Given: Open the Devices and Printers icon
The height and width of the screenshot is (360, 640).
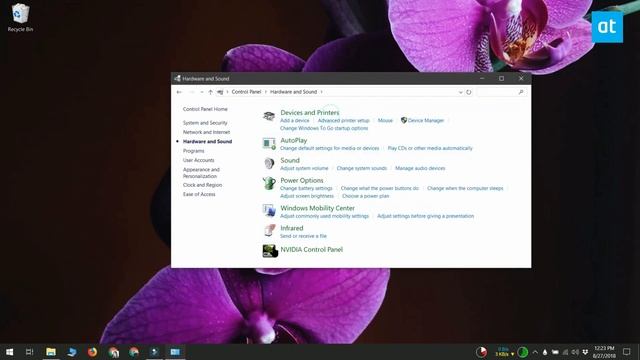Looking at the screenshot, I should [269, 116].
